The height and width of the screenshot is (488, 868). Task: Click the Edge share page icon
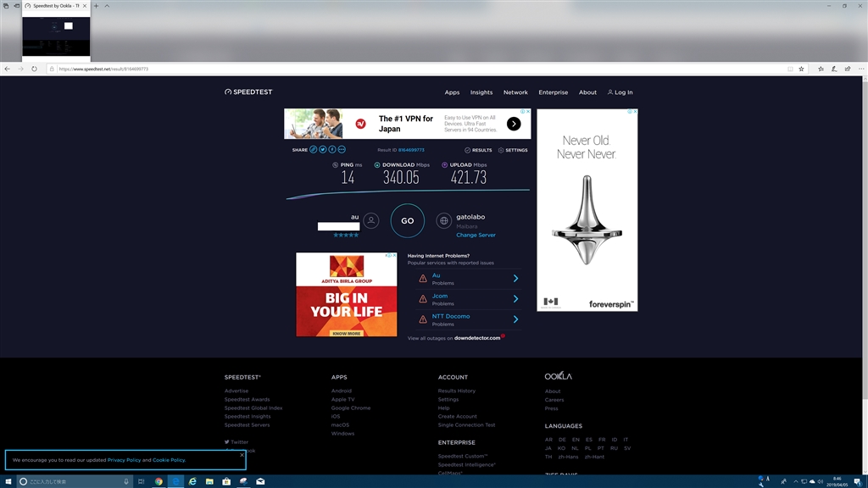tap(848, 69)
